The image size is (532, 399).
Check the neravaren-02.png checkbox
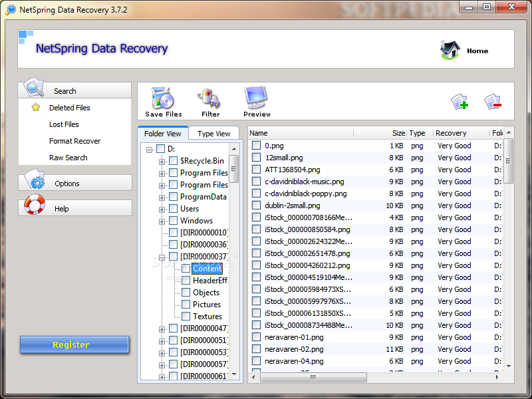pos(256,348)
